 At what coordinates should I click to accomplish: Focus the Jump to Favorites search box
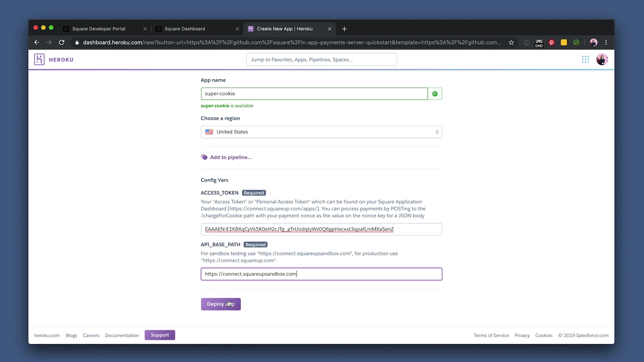321,60
